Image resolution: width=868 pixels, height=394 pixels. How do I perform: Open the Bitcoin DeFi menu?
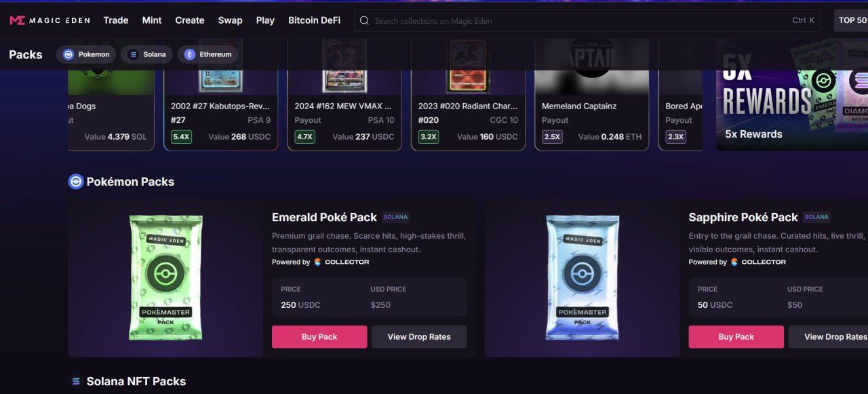pos(315,20)
